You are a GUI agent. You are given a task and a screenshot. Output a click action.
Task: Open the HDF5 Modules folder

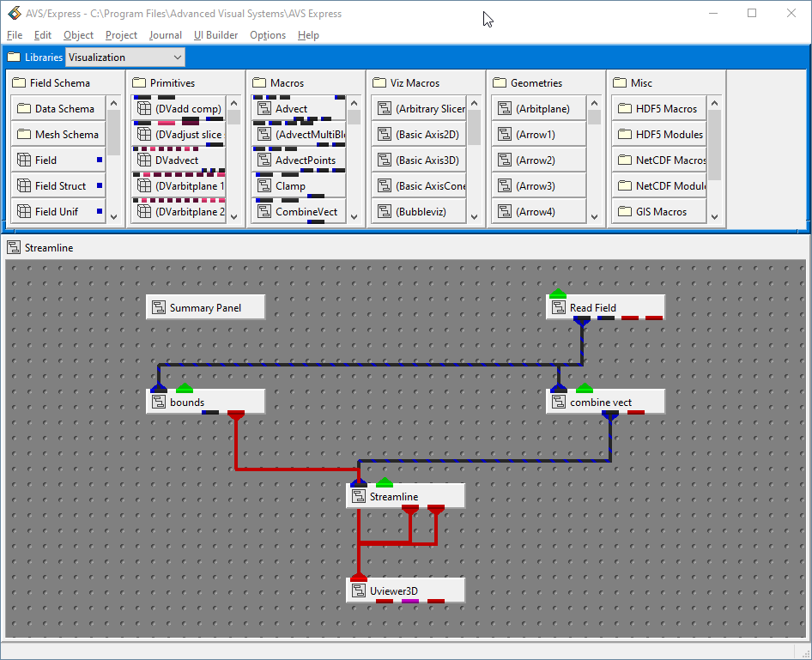[659, 135]
